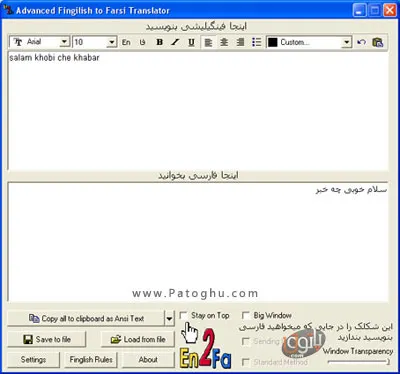Screen dimensions: 400x374
Task: Click the app icon in title bar
Action: (x=8, y=10)
